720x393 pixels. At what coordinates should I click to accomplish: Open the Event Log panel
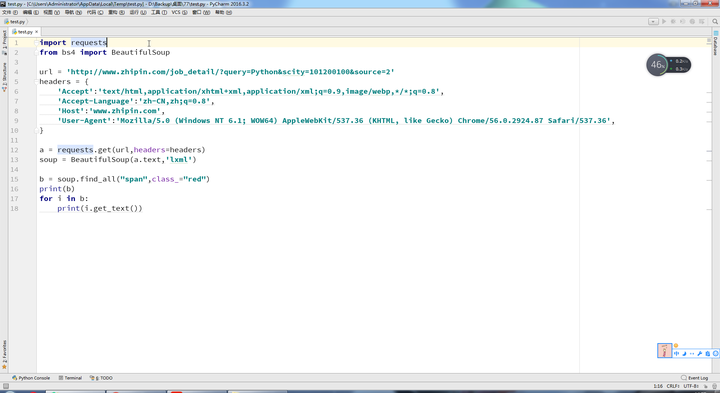point(694,378)
